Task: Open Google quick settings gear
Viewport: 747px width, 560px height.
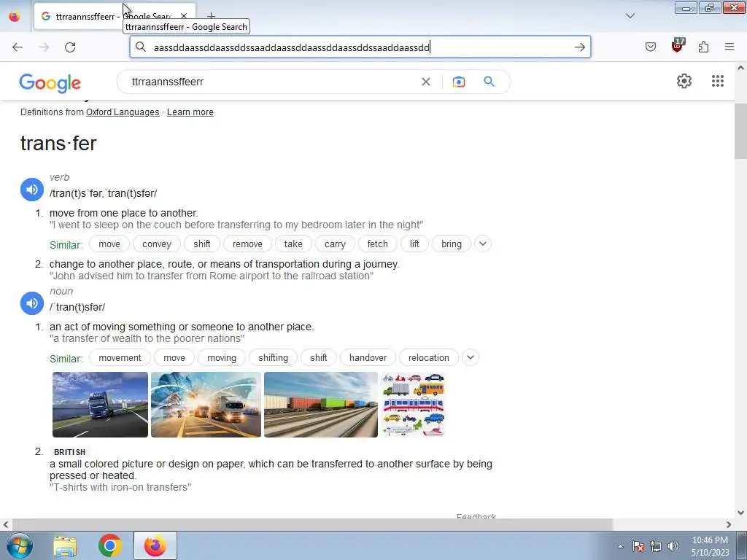Action: pos(684,81)
